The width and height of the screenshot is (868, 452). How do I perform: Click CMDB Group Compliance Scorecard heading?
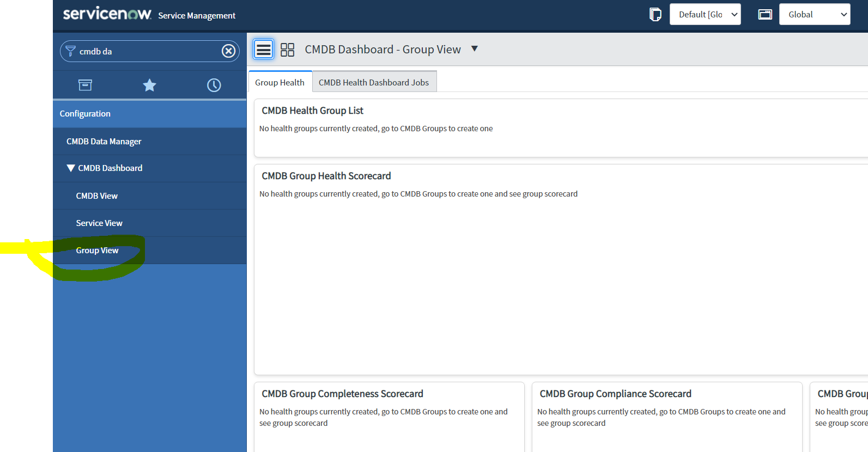(616, 394)
